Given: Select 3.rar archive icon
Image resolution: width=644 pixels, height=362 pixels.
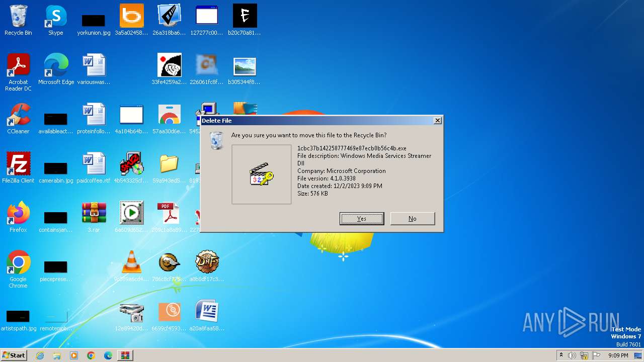Looking at the screenshot, I should click(x=94, y=217).
